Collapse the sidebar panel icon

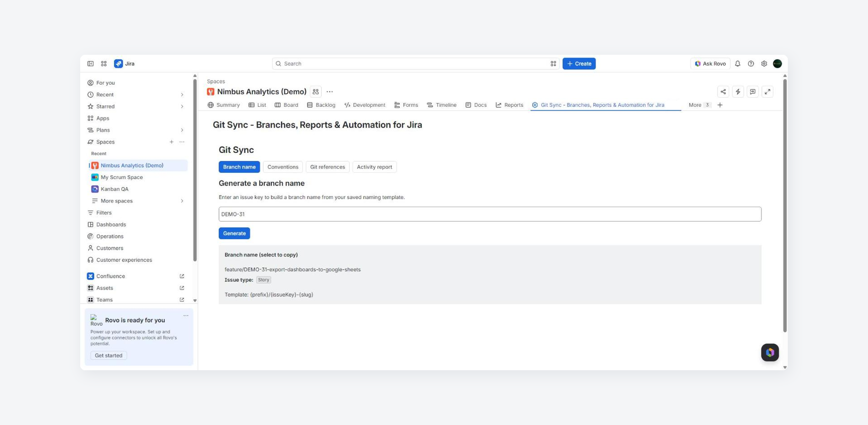click(x=90, y=64)
